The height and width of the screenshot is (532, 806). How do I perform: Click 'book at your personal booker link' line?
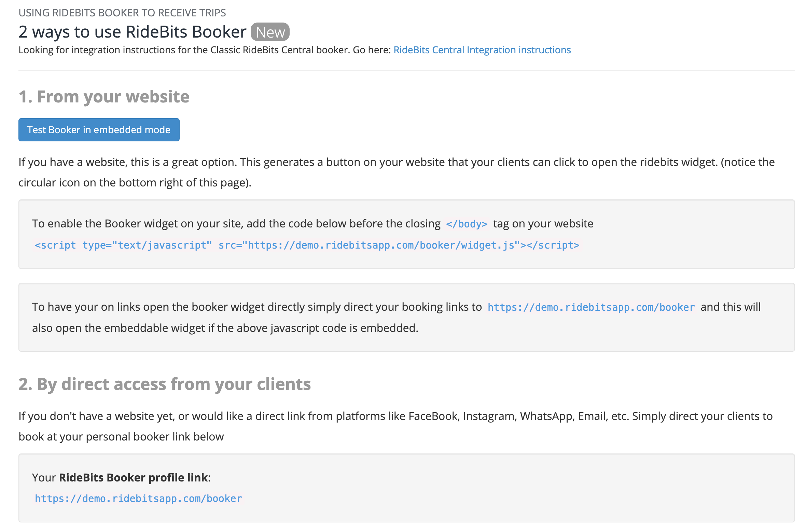[121, 437]
